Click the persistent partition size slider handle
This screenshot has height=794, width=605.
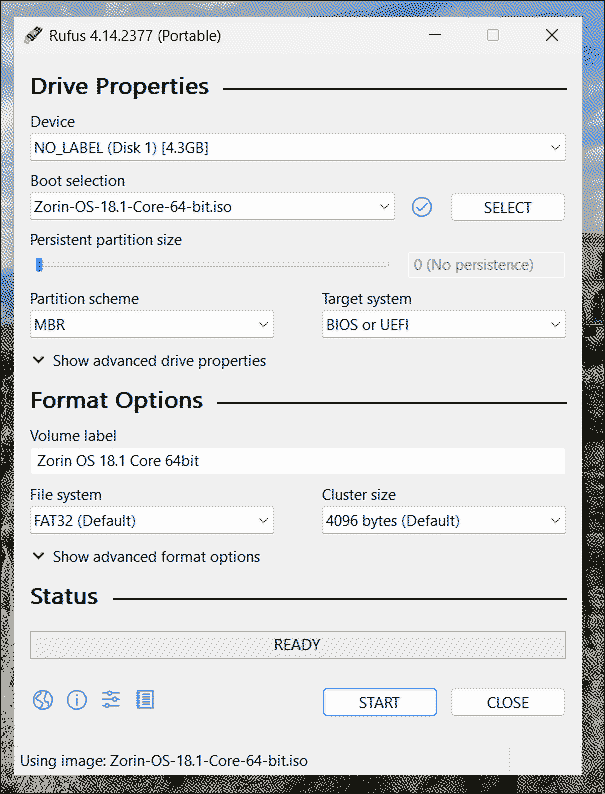coord(39,265)
